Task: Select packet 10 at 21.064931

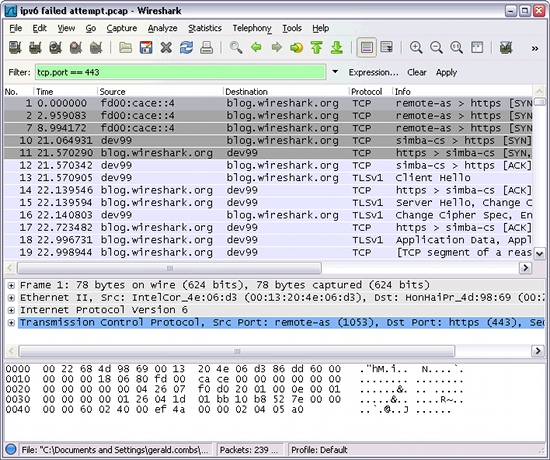Action: pos(268,140)
